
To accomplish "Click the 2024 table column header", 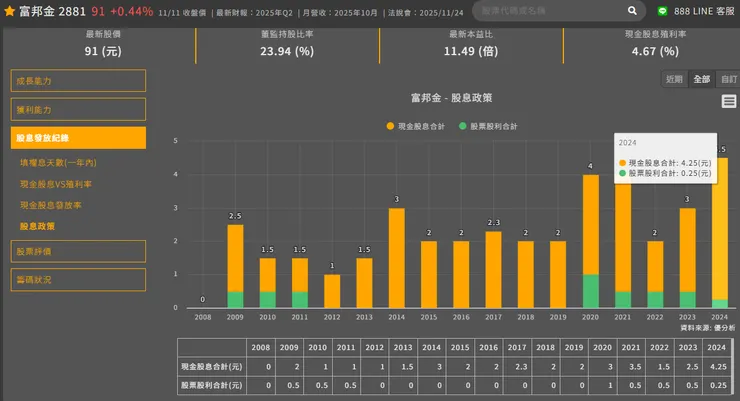I will pyautogui.click(x=716, y=348).
